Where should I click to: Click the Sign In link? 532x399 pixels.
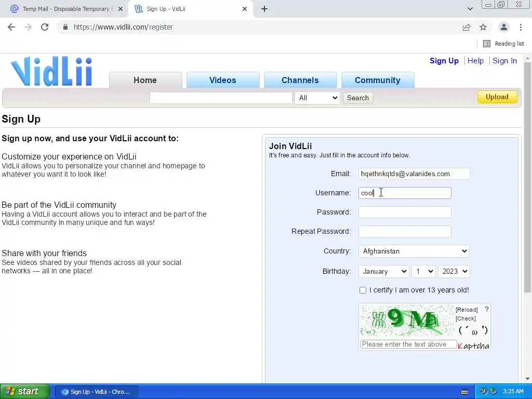(504, 61)
